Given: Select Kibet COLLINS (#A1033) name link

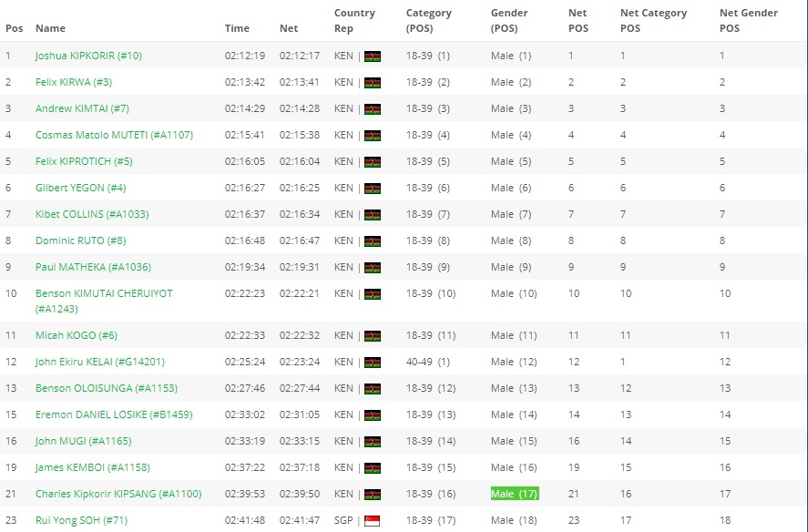Looking at the screenshot, I should tap(92, 214).
